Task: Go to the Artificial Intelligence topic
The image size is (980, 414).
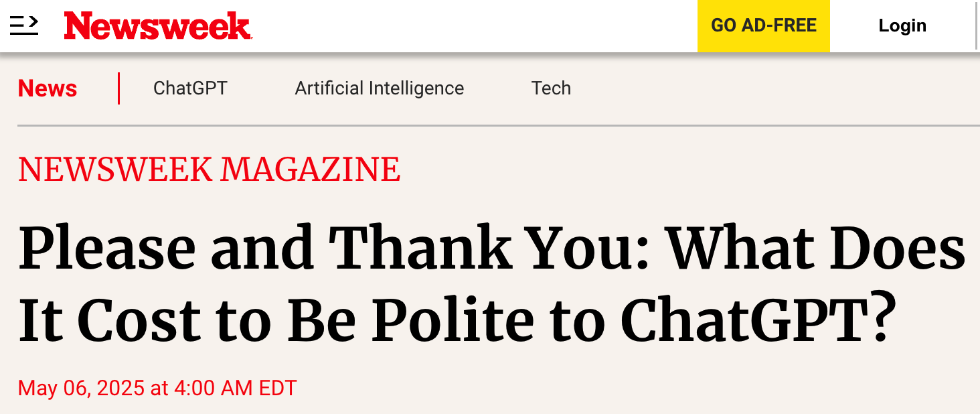Action: pyautogui.click(x=379, y=88)
